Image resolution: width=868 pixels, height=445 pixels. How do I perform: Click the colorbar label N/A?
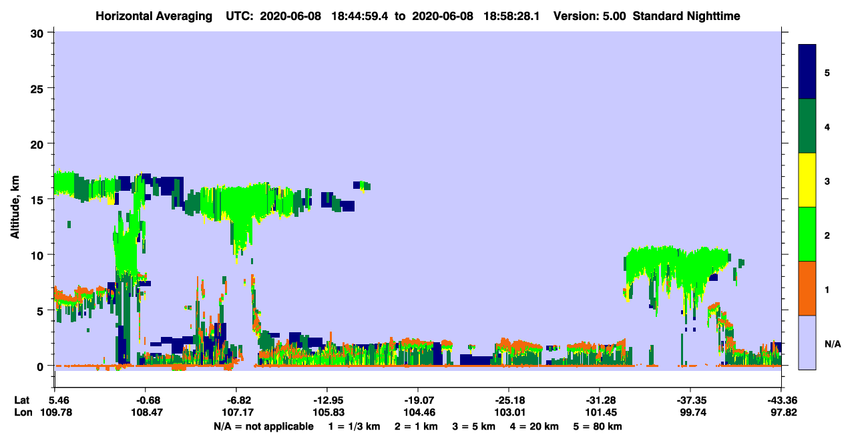(833, 344)
